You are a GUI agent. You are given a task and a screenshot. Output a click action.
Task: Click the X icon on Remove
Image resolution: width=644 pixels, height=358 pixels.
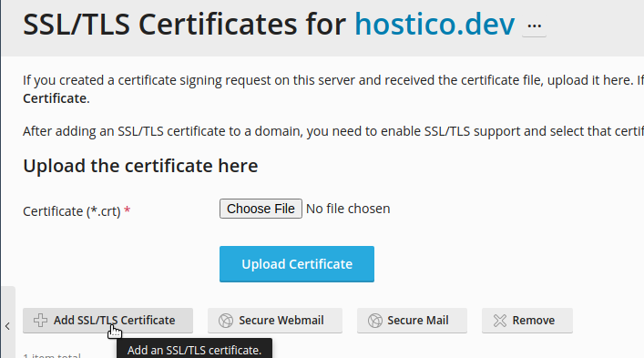(500, 321)
